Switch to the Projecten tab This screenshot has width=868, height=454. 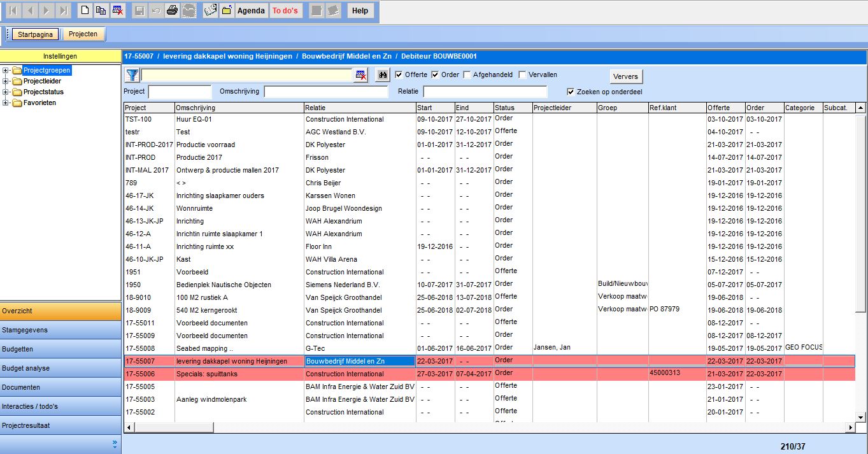(83, 34)
